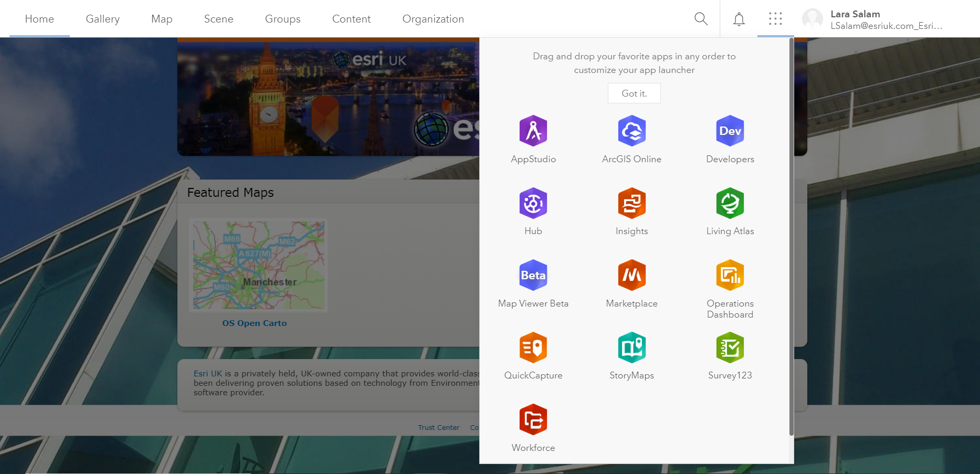Toggle the app launcher grid icon
The width and height of the screenshot is (980, 474).
pyautogui.click(x=775, y=19)
